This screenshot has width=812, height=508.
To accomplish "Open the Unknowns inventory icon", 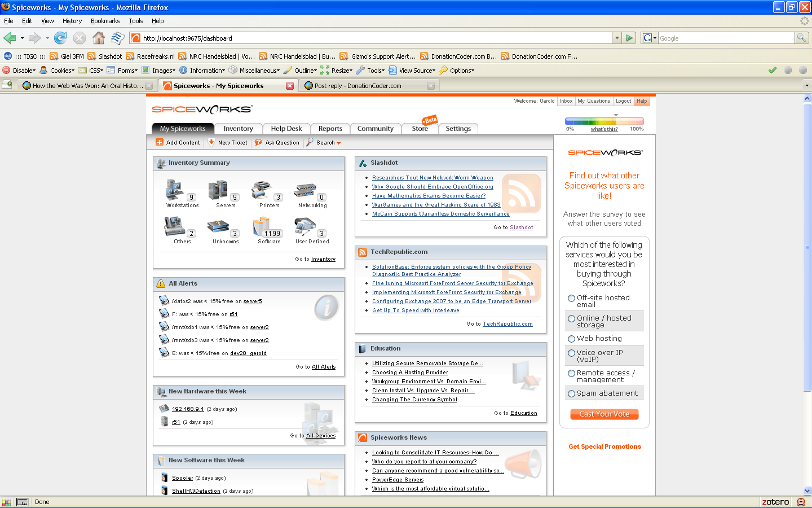I will pos(218,227).
